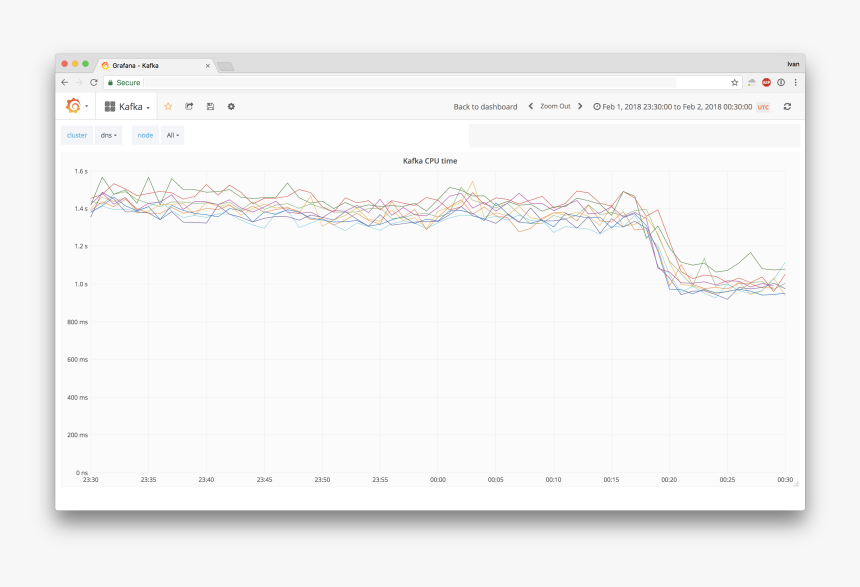
Task: Open the Chrome three-dot menu
Action: pos(795,82)
